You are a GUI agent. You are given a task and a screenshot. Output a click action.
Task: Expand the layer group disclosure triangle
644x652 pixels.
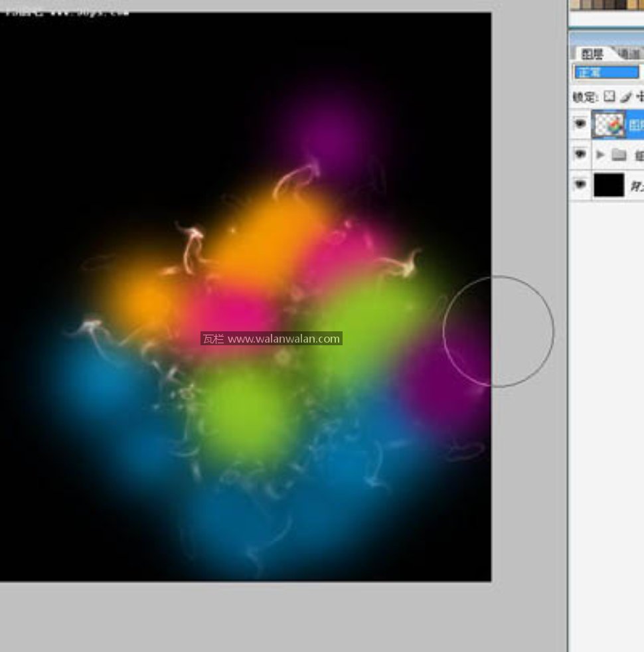click(x=601, y=155)
